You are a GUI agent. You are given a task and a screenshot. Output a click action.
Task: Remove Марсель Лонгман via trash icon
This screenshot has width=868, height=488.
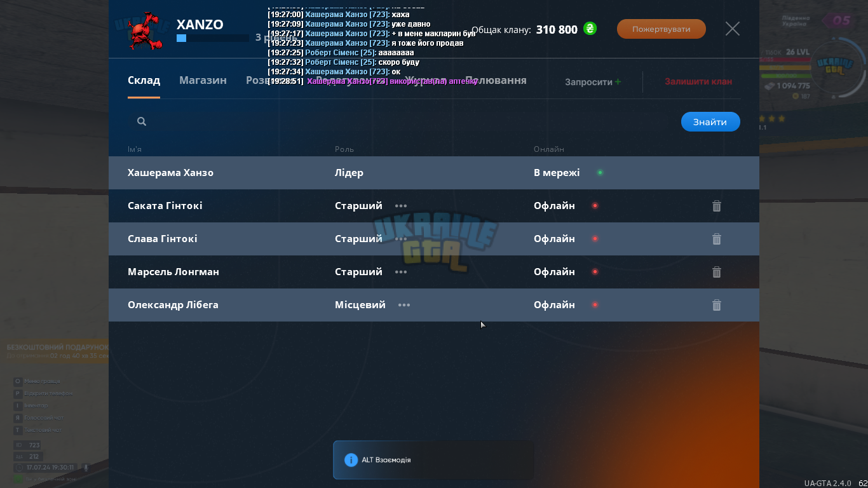pyautogui.click(x=717, y=272)
